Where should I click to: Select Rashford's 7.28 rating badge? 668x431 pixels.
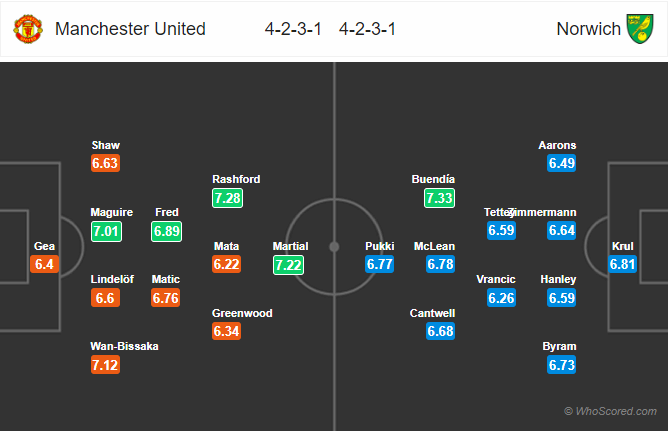click(227, 198)
